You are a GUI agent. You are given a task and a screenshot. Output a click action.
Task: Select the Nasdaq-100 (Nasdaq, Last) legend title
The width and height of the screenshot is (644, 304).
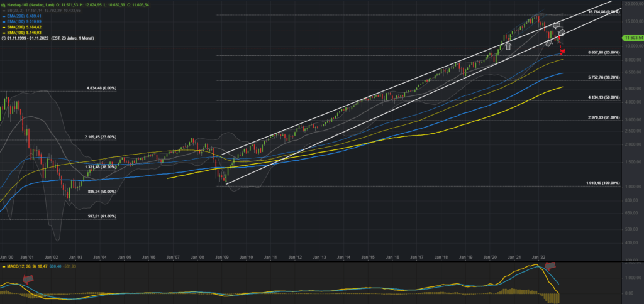(30, 4)
